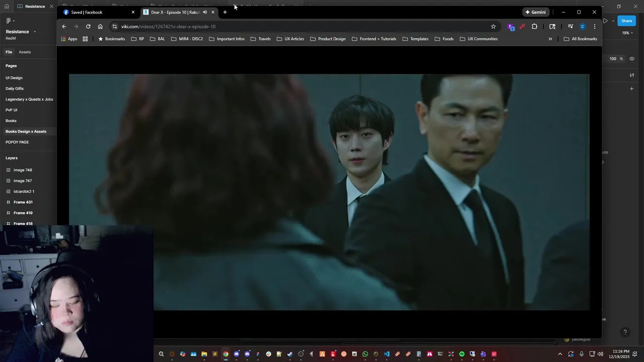Close the Dear X - Episode 10 tab
644x362 pixels.
pyautogui.click(x=213, y=12)
